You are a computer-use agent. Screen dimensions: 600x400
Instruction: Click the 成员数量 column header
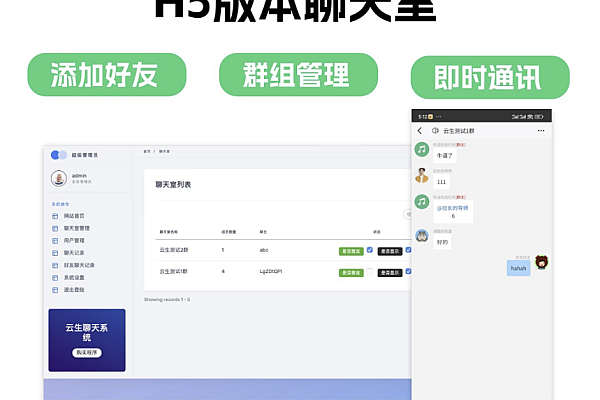pyautogui.click(x=229, y=232)
